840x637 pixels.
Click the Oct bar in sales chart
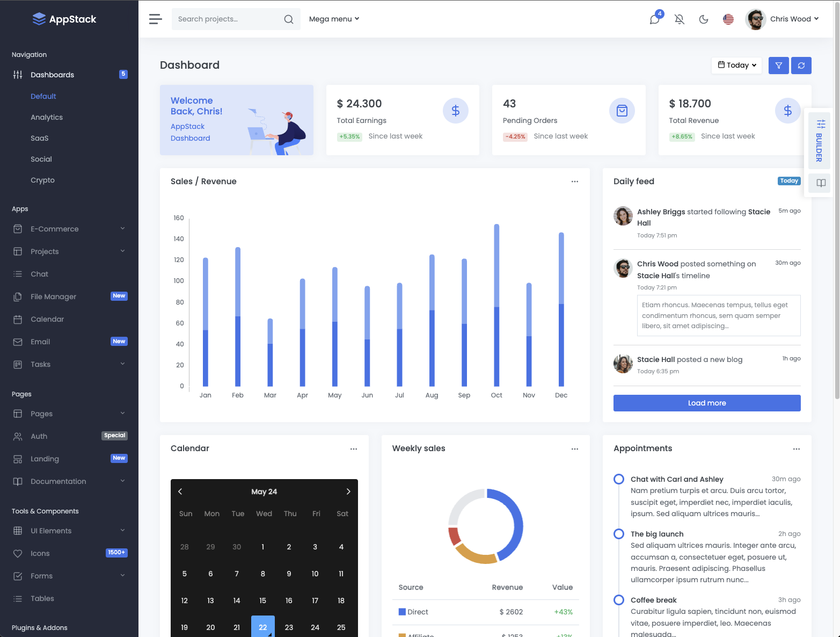tap(496, 305)
